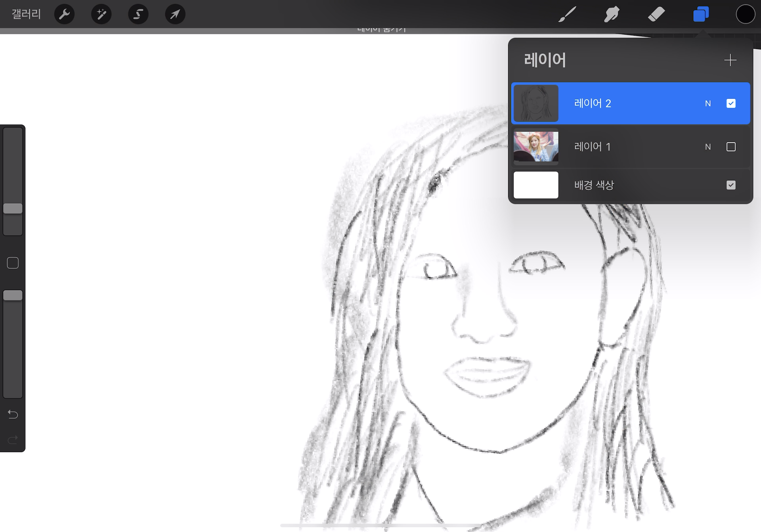The height and width of the screenshot is (532, 761).
Task: Return to 갤러리 gallery
Action: pos(26,14)
